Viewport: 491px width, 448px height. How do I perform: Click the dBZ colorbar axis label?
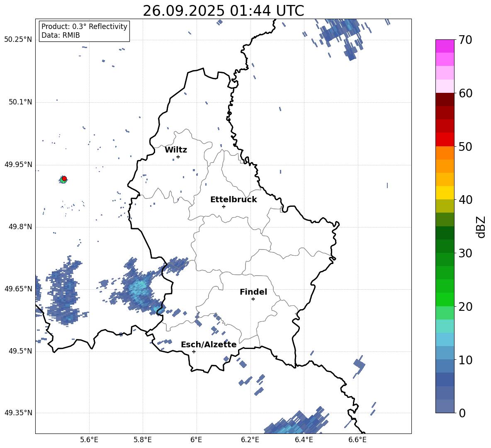481,227
